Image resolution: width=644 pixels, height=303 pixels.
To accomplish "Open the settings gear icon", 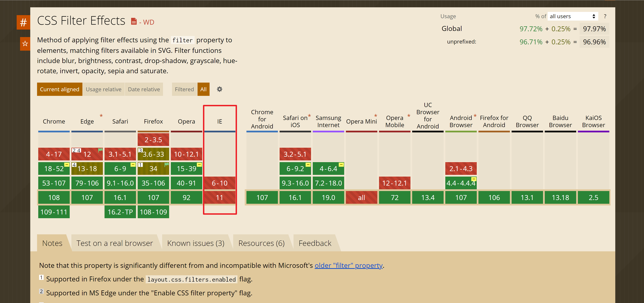I will [x=219, y=89].
